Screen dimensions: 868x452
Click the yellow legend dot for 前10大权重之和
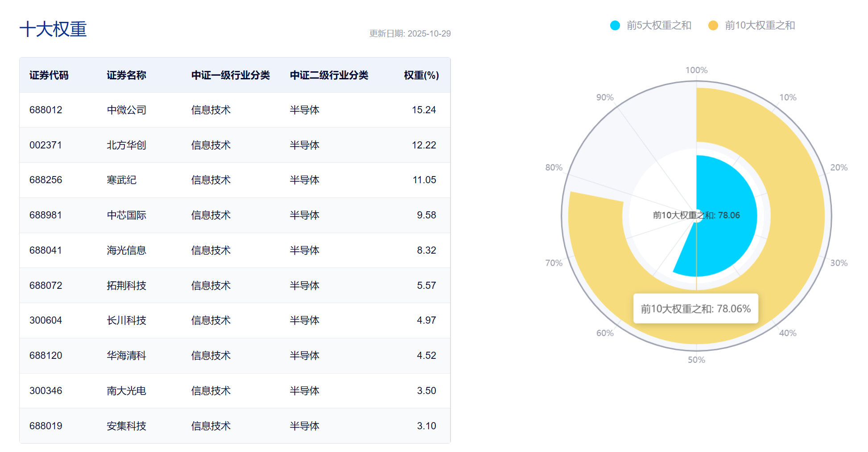coord(714,25)
